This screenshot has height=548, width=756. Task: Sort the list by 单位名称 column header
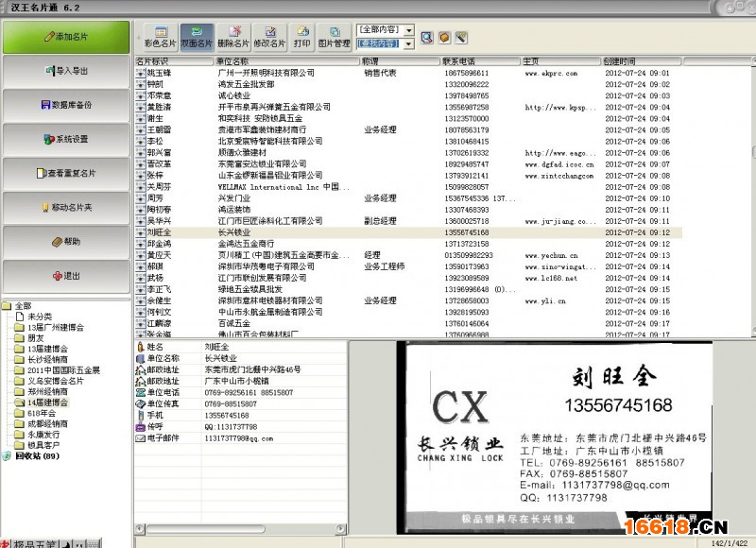coord(287,61)
